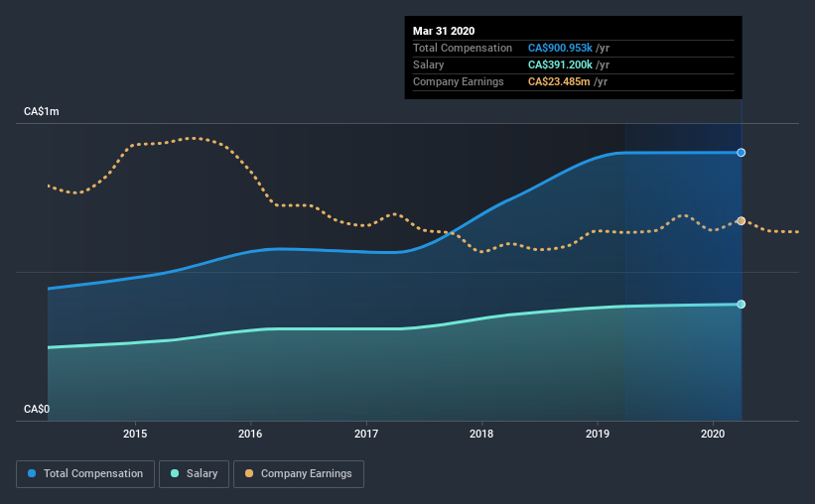Click the orange Company Earnings data point
The width and height of the screenshot is (815, 504).
click(742, 221)
